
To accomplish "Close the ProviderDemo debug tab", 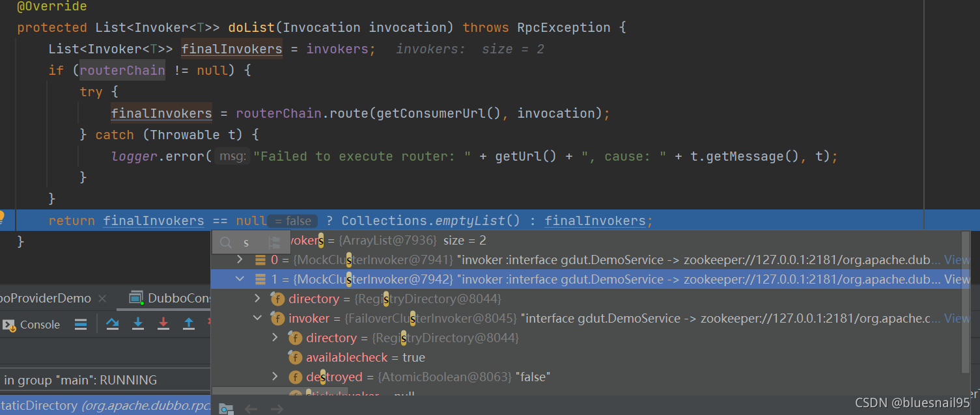I will coord(102,299).
